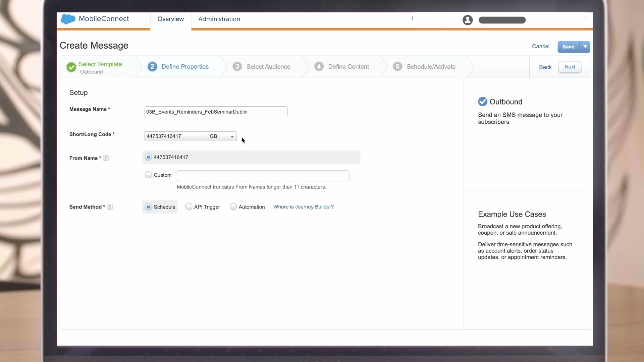Go to the Define Content step
This screenshot has height=362, width=644.
point(348,67)
